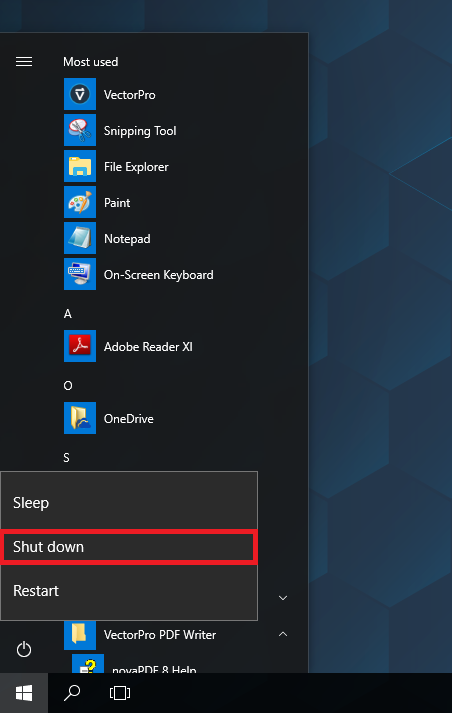452x713 pixels.
Task: Click the Paint label
Action: coord(117,202)
